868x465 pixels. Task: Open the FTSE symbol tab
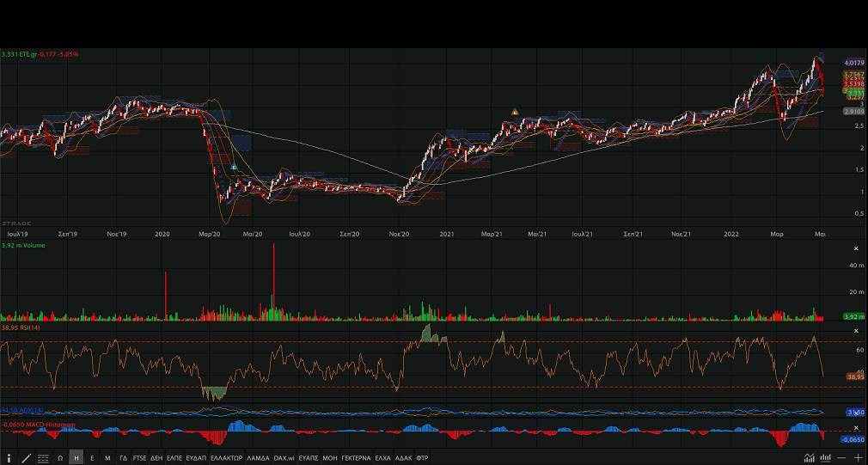(140, 458)
